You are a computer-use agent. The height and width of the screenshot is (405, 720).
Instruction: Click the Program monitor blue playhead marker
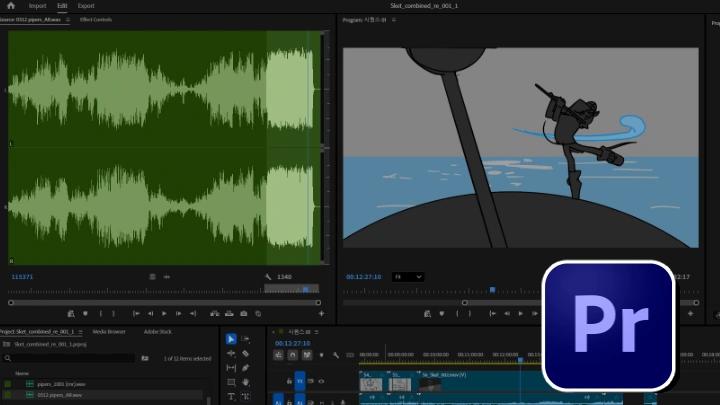coord(492,291)
